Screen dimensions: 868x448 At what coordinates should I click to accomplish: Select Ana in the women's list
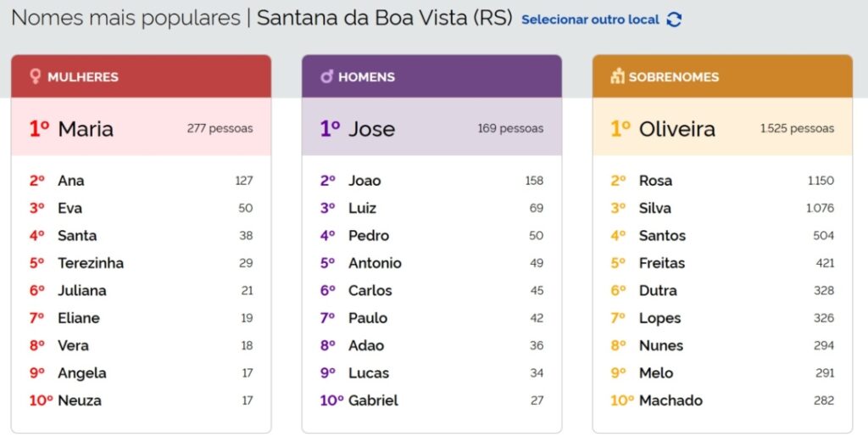point(71,181)
